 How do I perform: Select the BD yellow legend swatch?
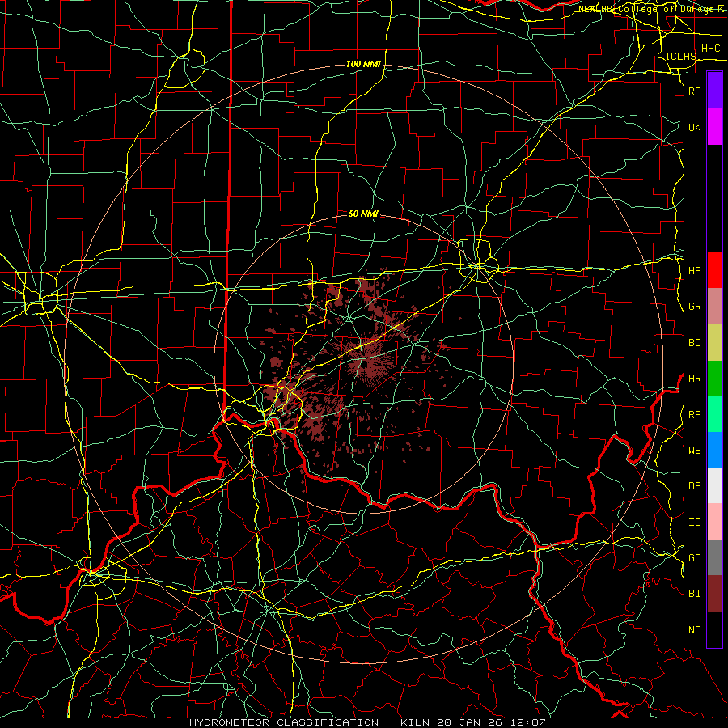(x=714, y=342)
